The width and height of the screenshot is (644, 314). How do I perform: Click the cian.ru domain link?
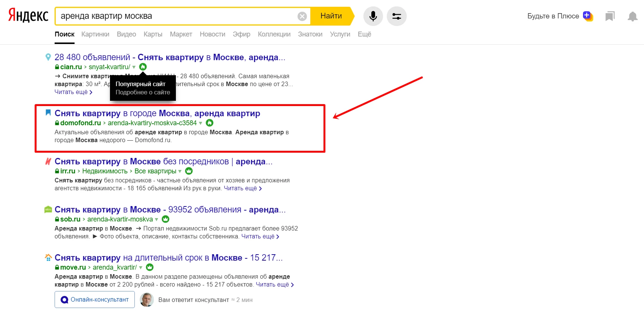pos(71,67)
